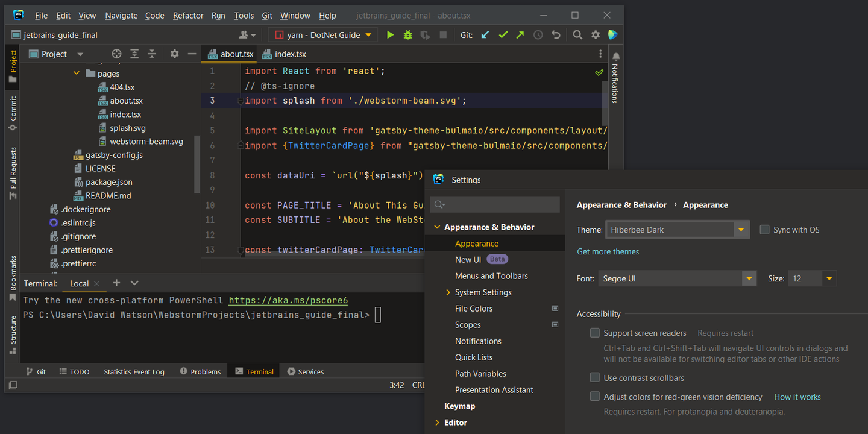Open Search Everywhere with the magnifier icon
This screenshot has width=868, height=434.
pyautogui.click(x=577, y=34)
